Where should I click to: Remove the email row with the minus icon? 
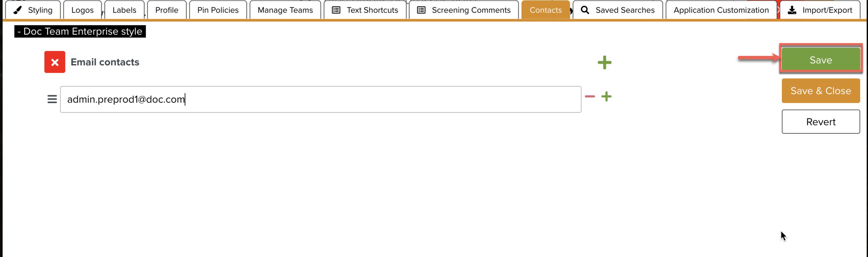click(590, 96)
